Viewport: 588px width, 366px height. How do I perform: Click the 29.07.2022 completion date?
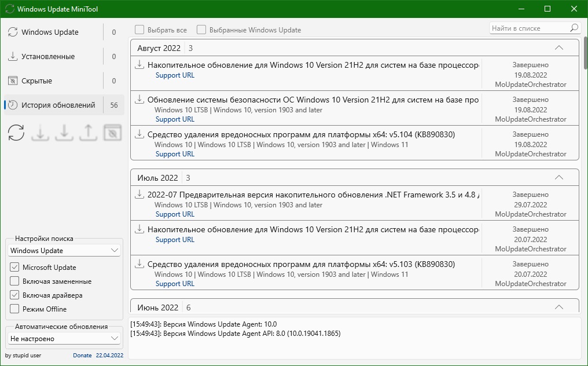530,204
